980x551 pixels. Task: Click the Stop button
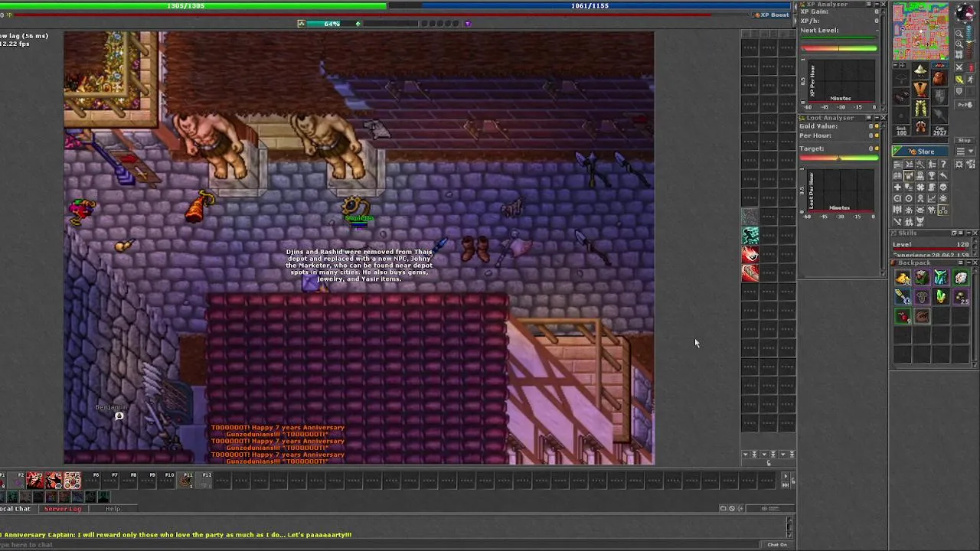(x=965, y=140)
